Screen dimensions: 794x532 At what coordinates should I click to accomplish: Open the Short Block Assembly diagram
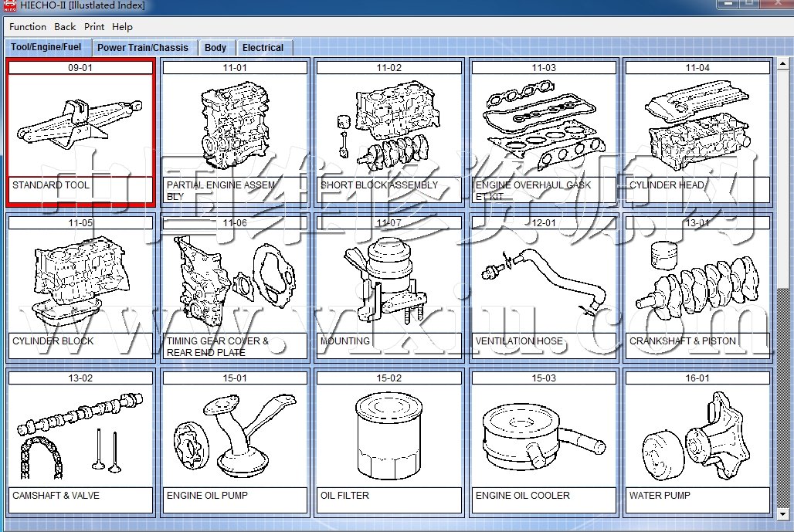(389, 125)
